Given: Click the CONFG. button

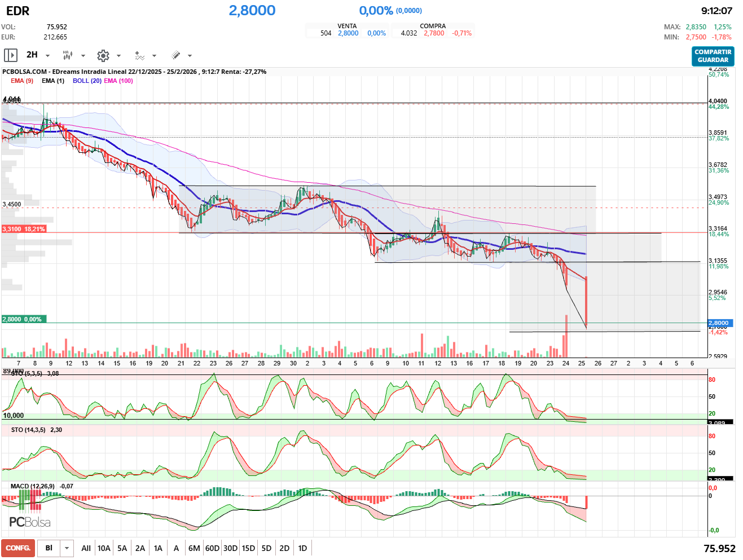Looking at the screenshot, I should coord(18,548).
